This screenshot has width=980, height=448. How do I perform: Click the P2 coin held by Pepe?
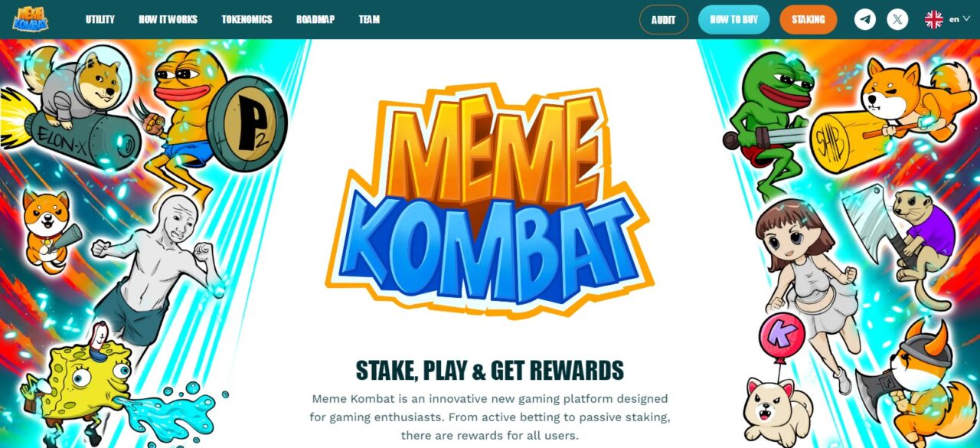[x=247, y=123]
